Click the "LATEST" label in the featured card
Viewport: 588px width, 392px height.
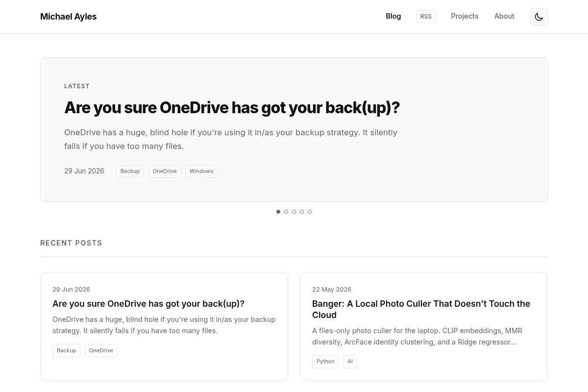pyautogui.click(x=77, y=86)
